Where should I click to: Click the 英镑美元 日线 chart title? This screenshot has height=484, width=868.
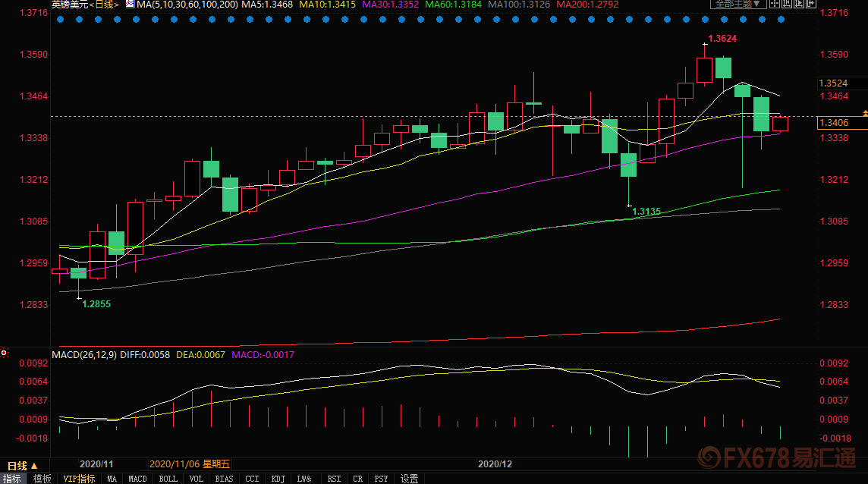[85, 5]
